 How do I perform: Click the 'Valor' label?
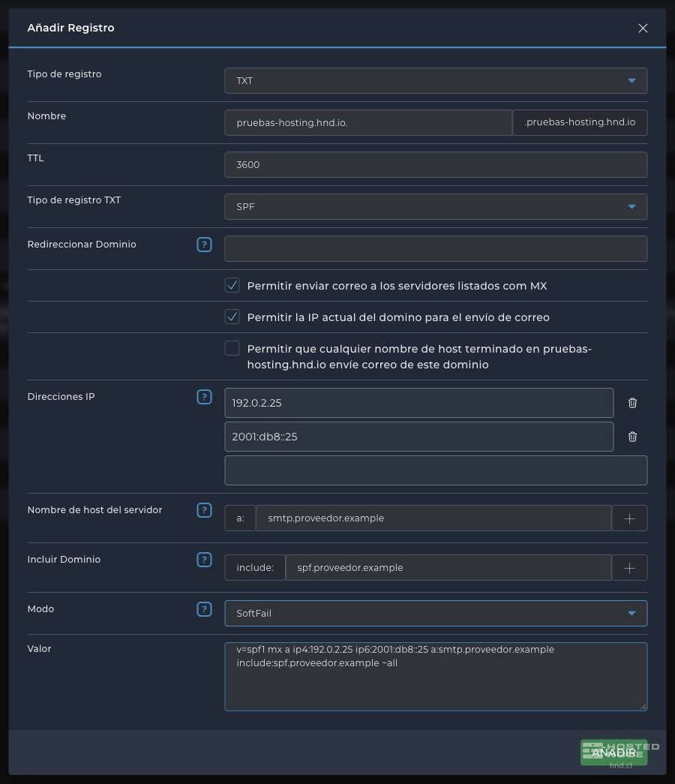click(39, 648)
